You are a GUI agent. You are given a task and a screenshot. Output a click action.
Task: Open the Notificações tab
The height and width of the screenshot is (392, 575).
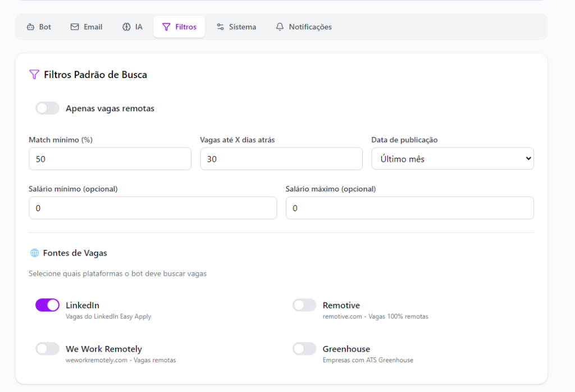click(x=304, y=27)
